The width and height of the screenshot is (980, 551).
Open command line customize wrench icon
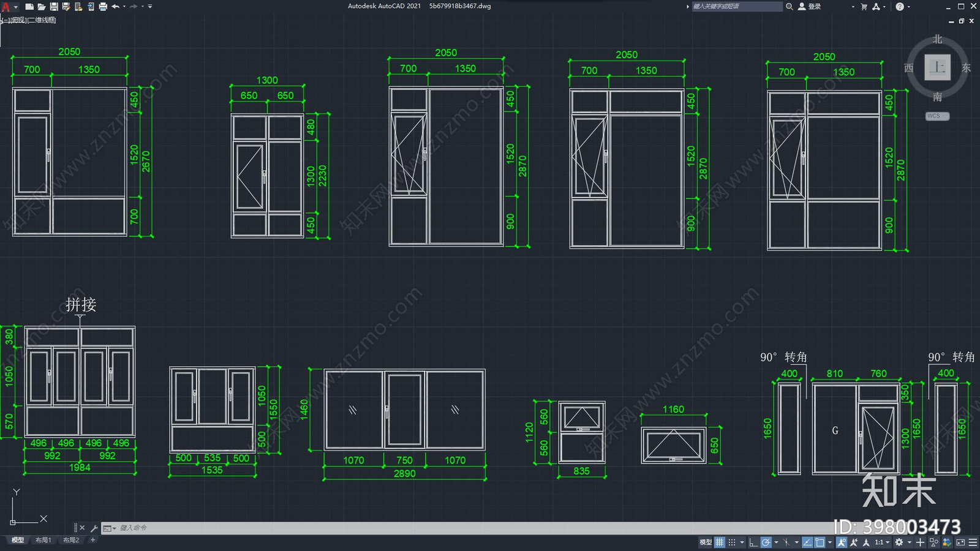coord(94,528)
